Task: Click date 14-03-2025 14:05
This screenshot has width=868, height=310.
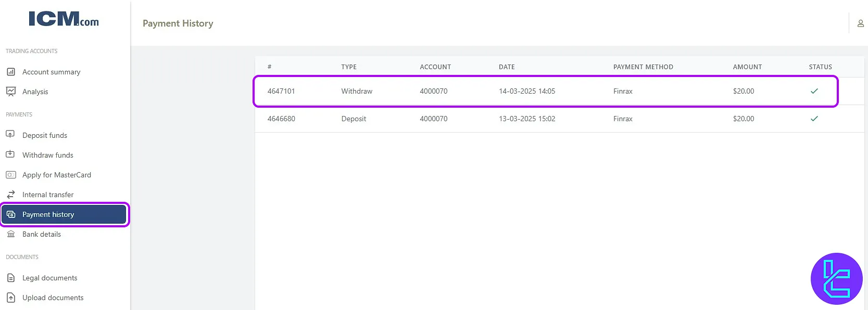Action: click(x=527, y=91)
